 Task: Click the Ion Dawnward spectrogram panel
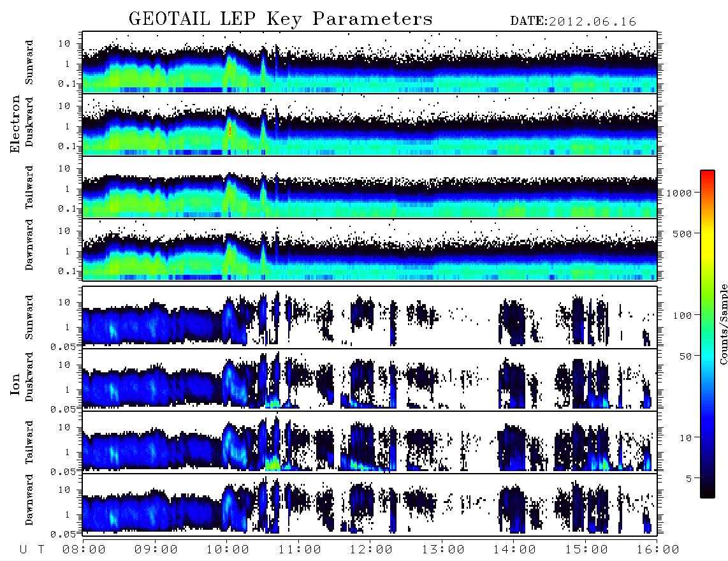[x=370, y=504]
